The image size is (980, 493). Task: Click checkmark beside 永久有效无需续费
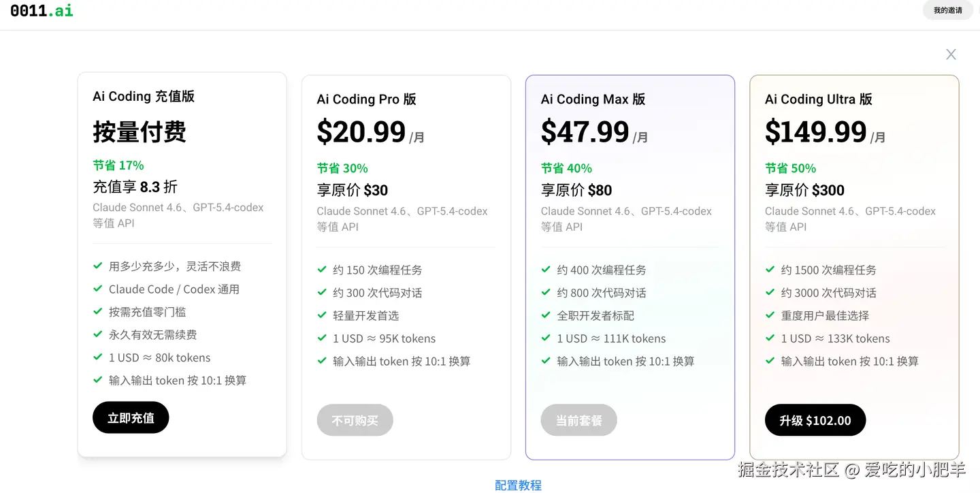[98, 334]
